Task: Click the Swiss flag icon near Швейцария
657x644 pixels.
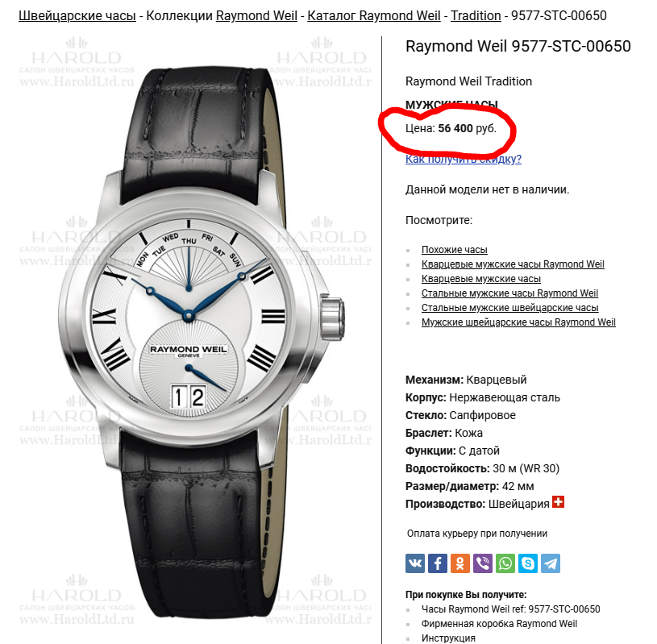Action: point(558,501)
